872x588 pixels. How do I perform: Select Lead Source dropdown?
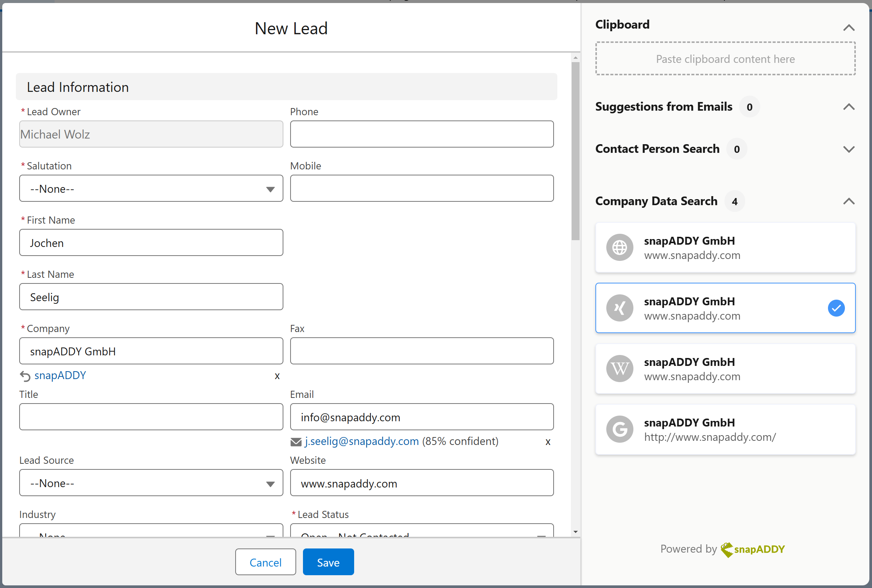pyautogui.click(x=150, y=484)
